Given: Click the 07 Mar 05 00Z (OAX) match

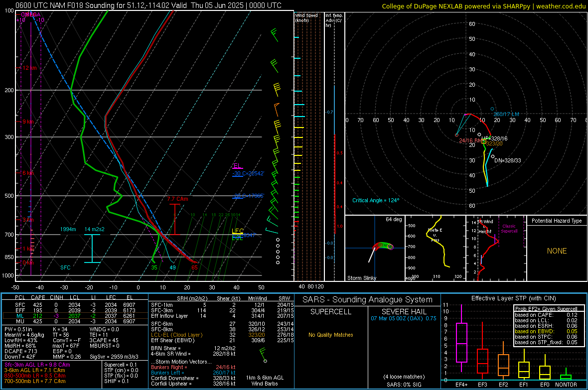Looking at the screenshot, I should [x=404, y=318].
